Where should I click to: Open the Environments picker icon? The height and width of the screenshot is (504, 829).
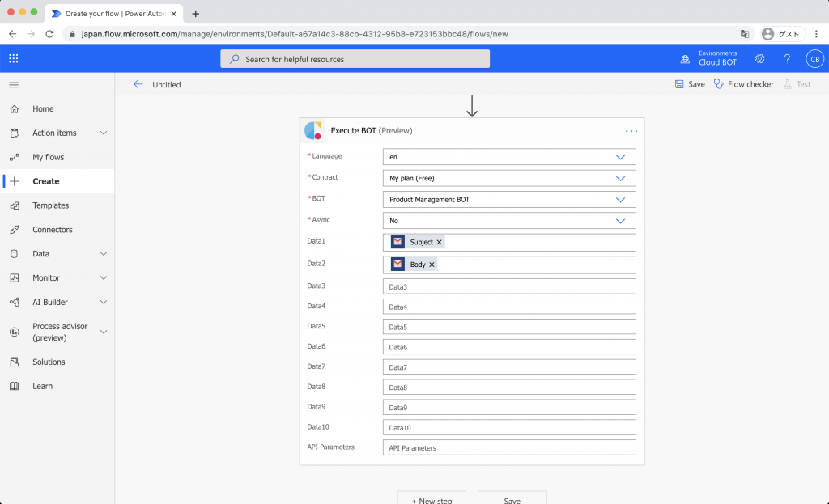(685, 59)
